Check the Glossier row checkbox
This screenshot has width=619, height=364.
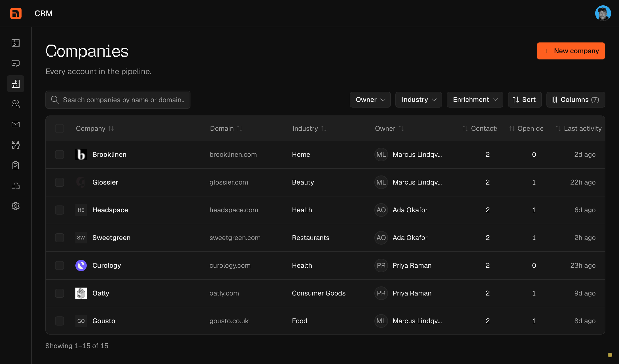(x=60, y=182)
